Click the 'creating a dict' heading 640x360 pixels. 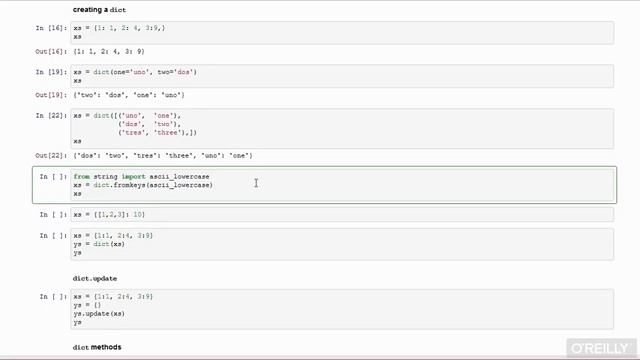[x=99, y=9]
